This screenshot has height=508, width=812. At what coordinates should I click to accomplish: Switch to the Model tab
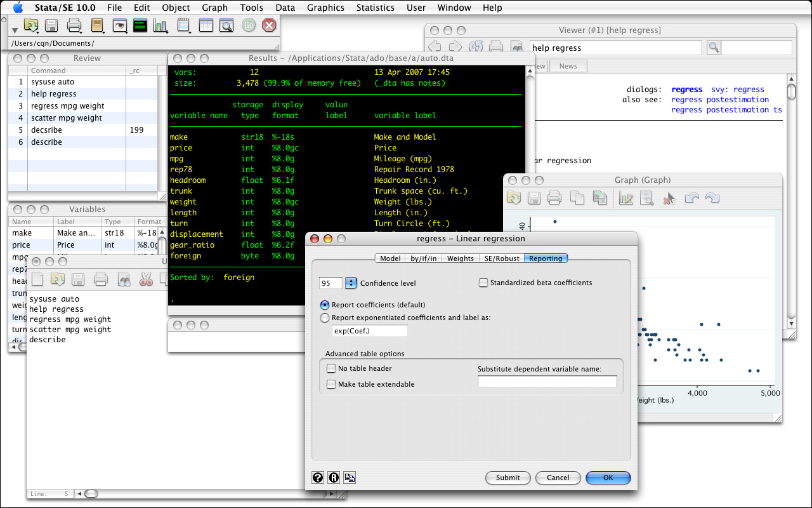pyautogui.click(x=390, y=258)
